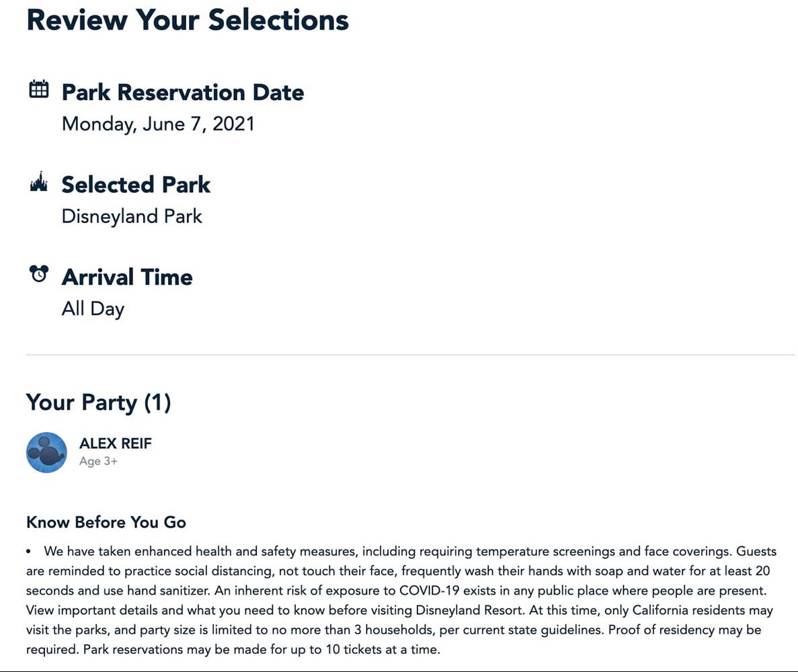Select the "Selected Park" heading
Screen dimensions: 798x672
[136, 185]
